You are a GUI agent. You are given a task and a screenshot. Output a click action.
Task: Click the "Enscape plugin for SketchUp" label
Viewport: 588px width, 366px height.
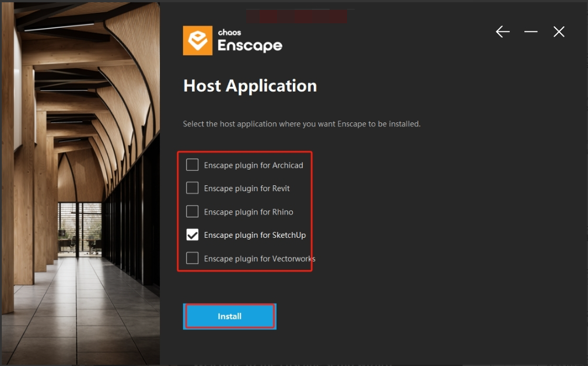[255, 235]
